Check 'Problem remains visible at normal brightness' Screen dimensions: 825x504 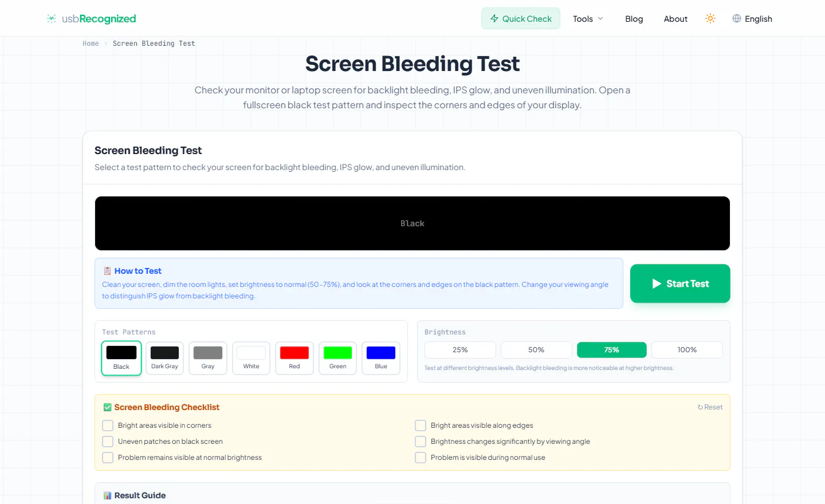pos(108,458)
